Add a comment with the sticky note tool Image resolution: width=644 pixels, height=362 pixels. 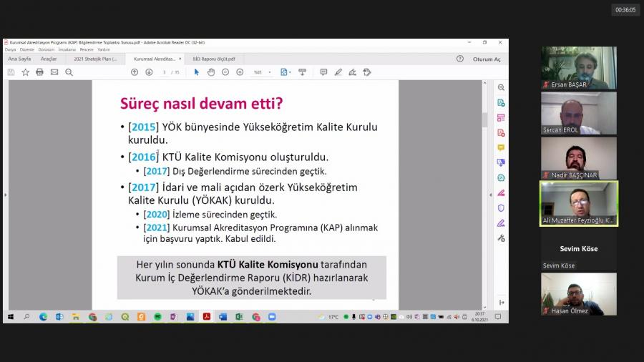[x=323, y=72]
